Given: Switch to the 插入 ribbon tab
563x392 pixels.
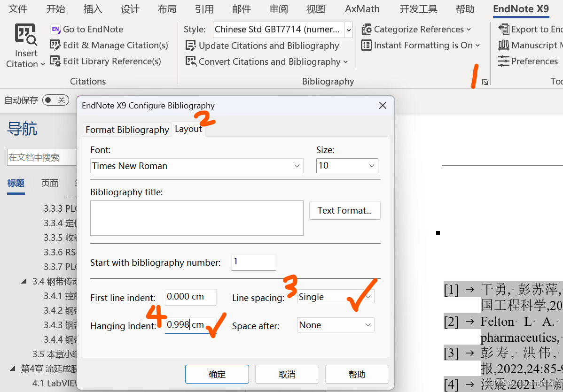Looking at the screenshot, I should pos(93,8).
